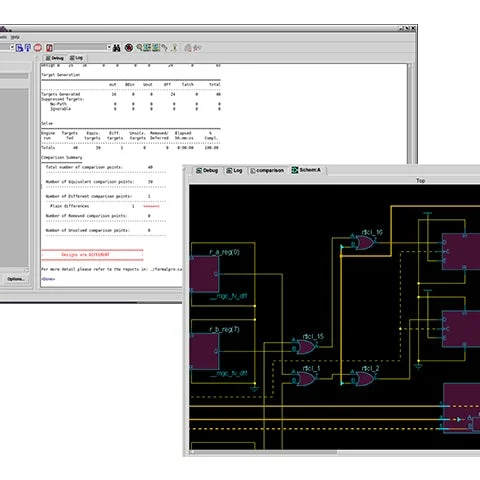480x480 pixels.
Task: Click the second blue document icon in toolbar
Action: [28, 48]
